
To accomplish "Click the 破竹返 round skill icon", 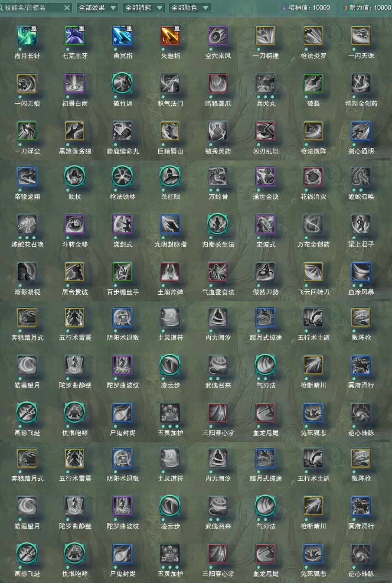I will (x=122, y=83).
